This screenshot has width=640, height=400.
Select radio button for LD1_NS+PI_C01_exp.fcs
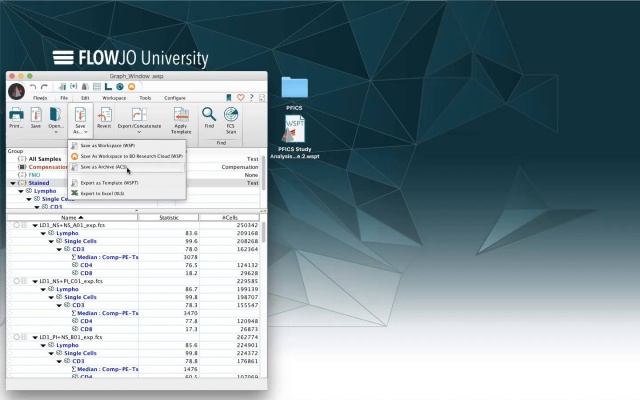point(16,281)
